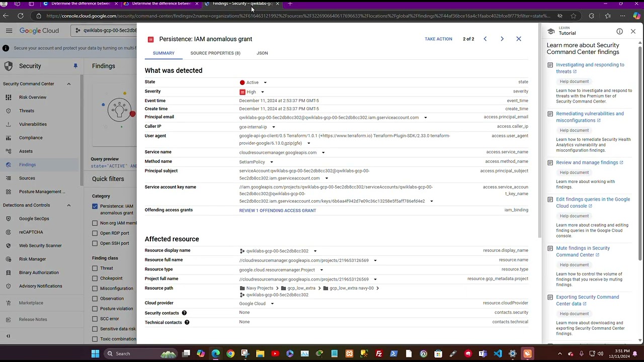Open the State Active dropdown
Viewport: 644px width, 362px height.
265,82
